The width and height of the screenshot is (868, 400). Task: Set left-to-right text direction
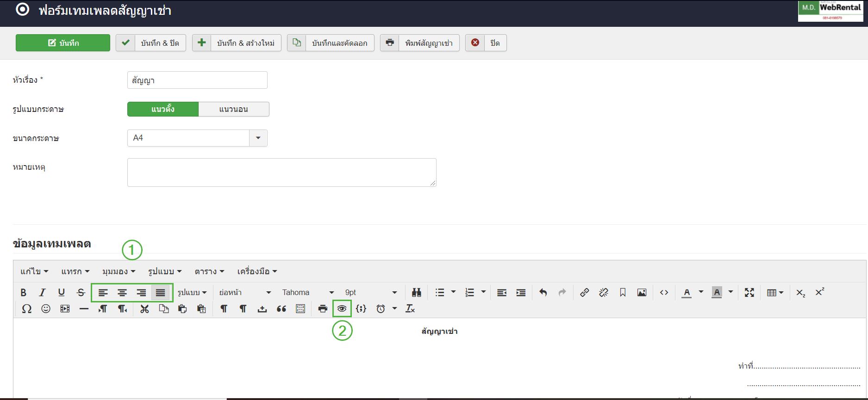(x=103, y=308)
